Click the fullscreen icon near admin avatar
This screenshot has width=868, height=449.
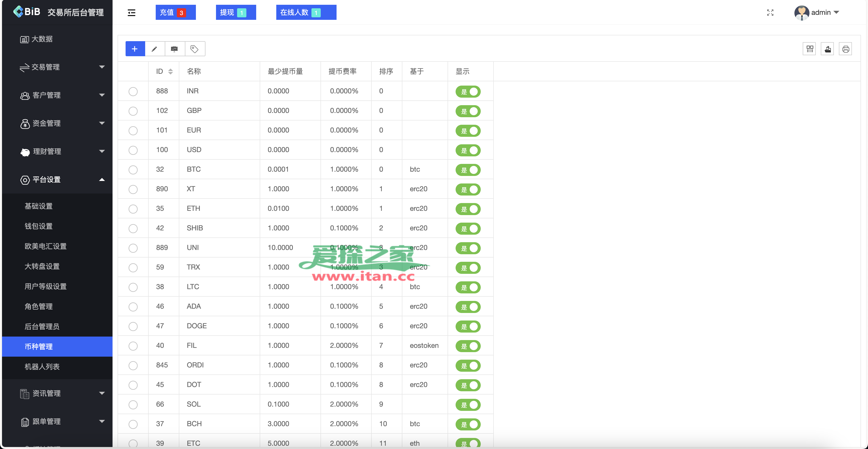pyautogui.click(x=770, y=13)
